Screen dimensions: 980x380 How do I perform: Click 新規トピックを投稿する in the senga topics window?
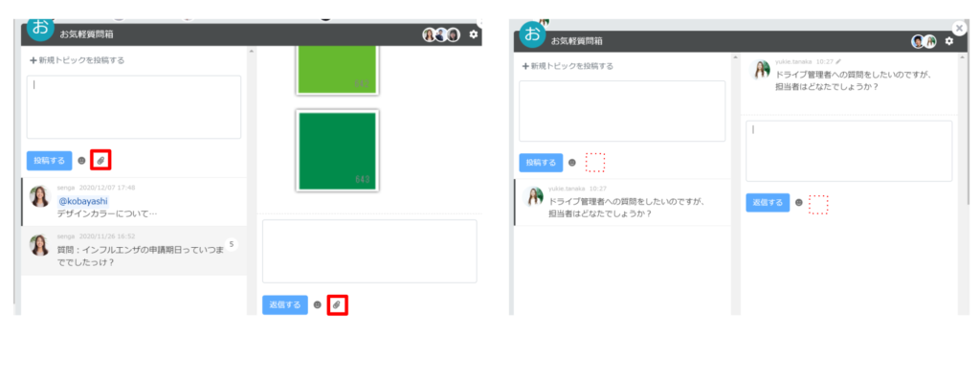click(77, 60)
